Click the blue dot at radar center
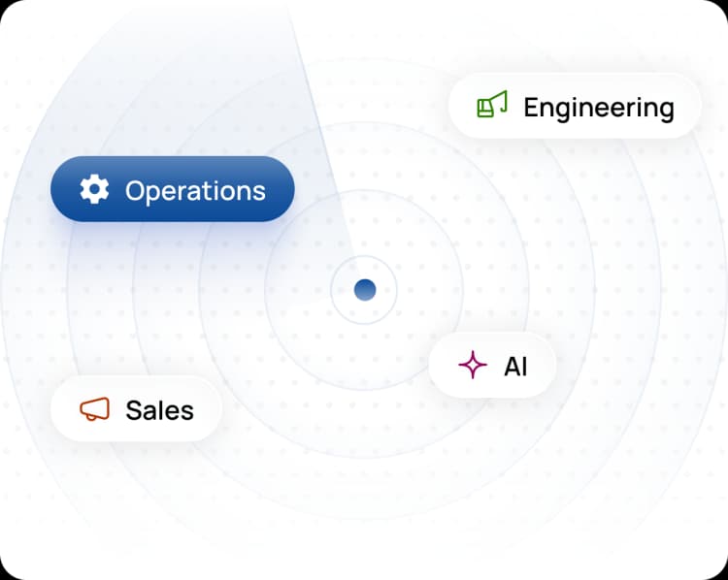 (x=365, y=290)
